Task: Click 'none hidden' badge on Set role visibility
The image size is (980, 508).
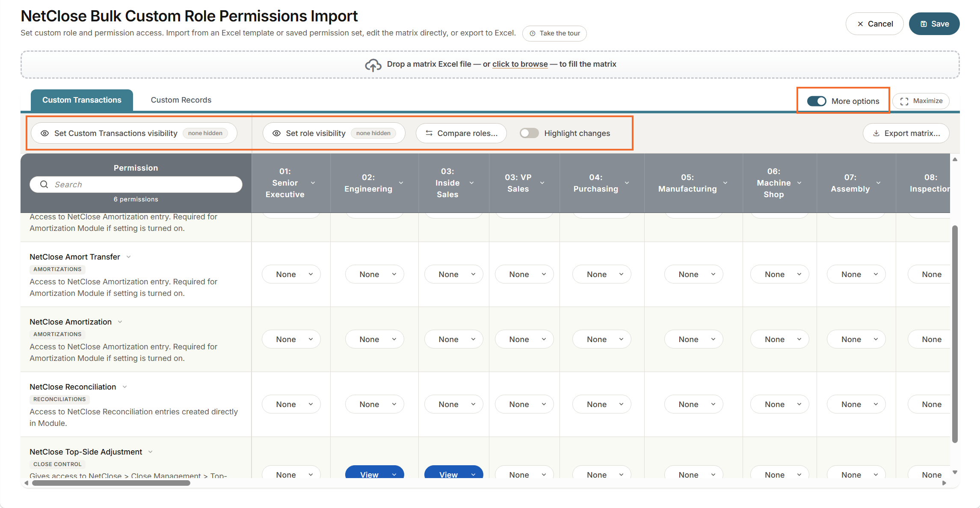Action: 373,133
